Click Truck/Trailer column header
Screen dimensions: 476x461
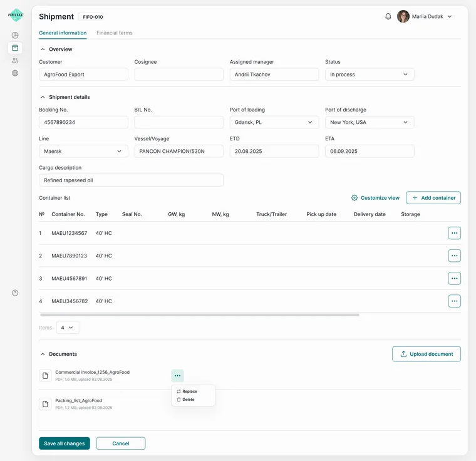pyautogui.click(x=271, y=214)
